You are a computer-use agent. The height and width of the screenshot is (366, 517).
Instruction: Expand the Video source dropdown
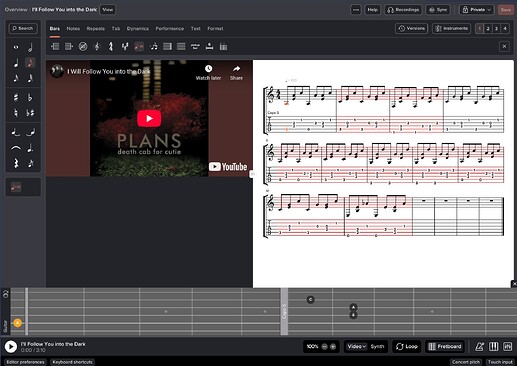356,347
